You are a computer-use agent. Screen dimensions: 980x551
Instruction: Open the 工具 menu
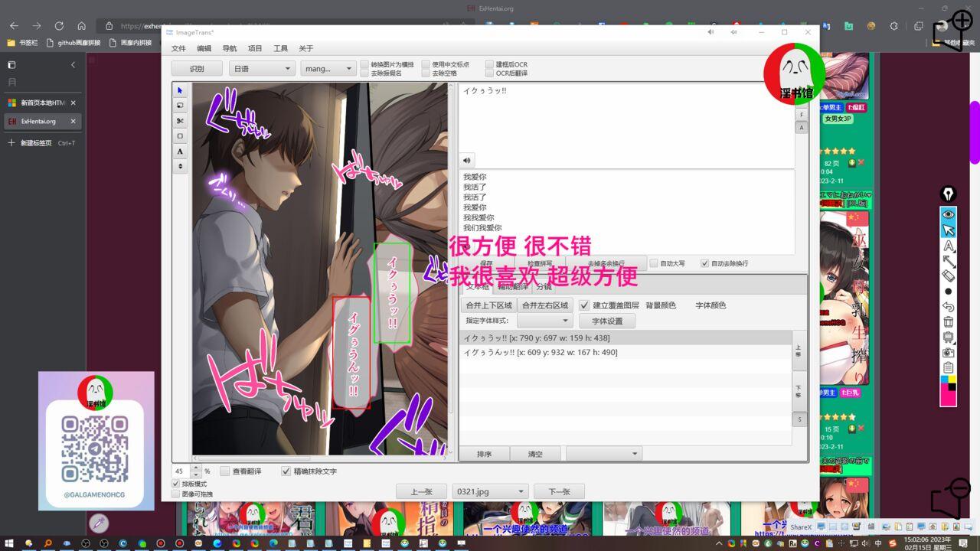point(280,48)
